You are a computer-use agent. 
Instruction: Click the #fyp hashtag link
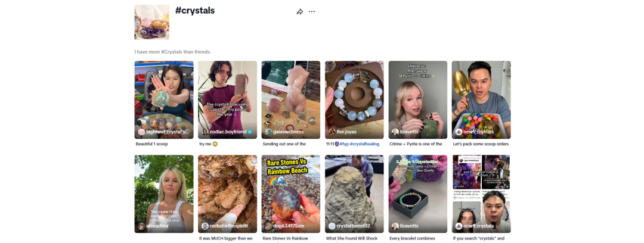(344, 144)
